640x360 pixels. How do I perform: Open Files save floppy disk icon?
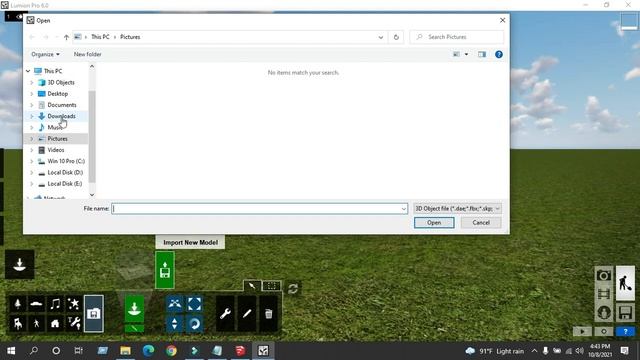click(625, 313)
